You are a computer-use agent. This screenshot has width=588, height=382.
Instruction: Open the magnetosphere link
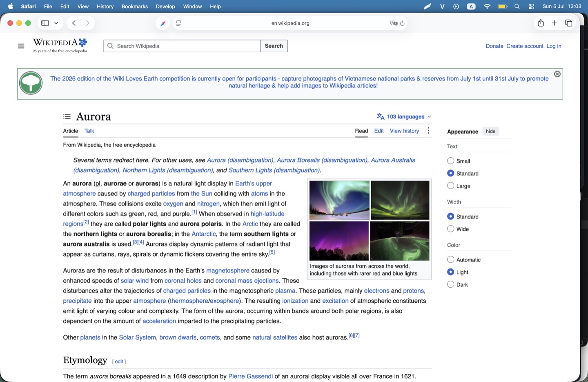point(227,270)
